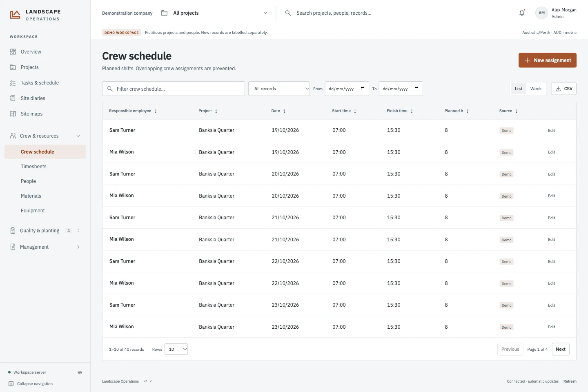Collapse the Crew & resources section
The image size is (588, 392).
78,136
